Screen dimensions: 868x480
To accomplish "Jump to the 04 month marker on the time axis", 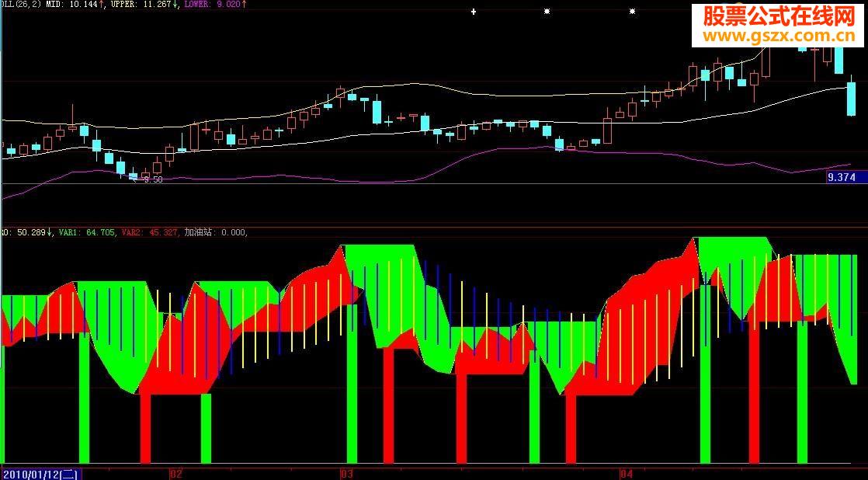I will tap(626, 474).
